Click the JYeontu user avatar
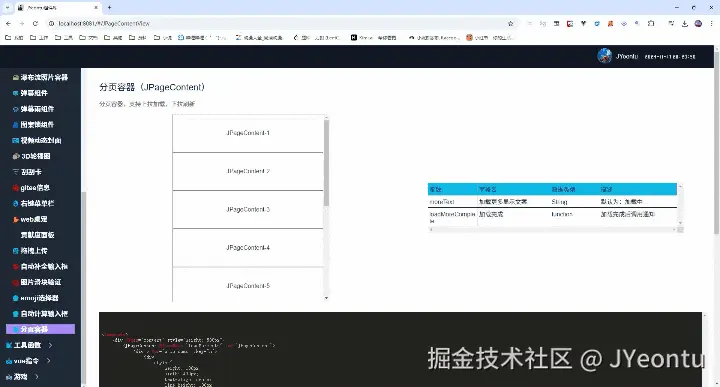Image resolution: width=720 pixels, height=387 pixels. (604, 56)
